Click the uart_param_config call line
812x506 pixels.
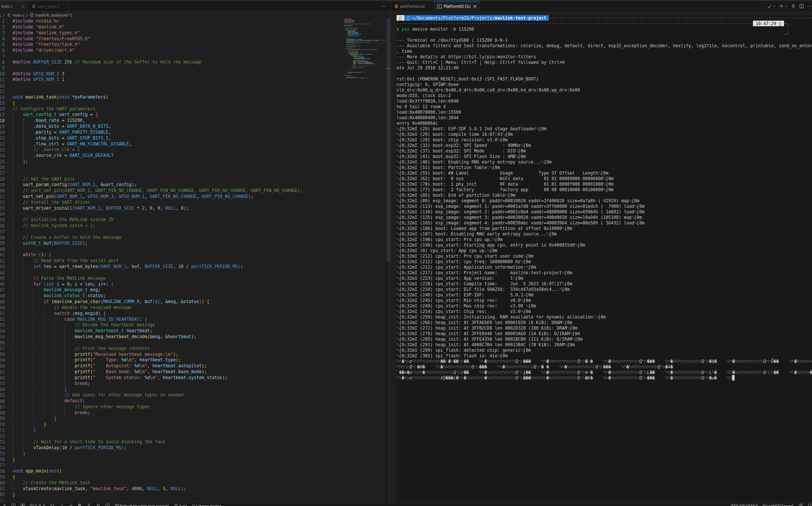click(80, 185)
